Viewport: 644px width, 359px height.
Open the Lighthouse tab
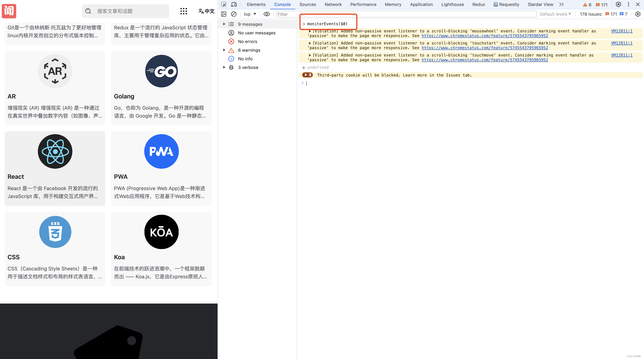click(x=453, y=5)
